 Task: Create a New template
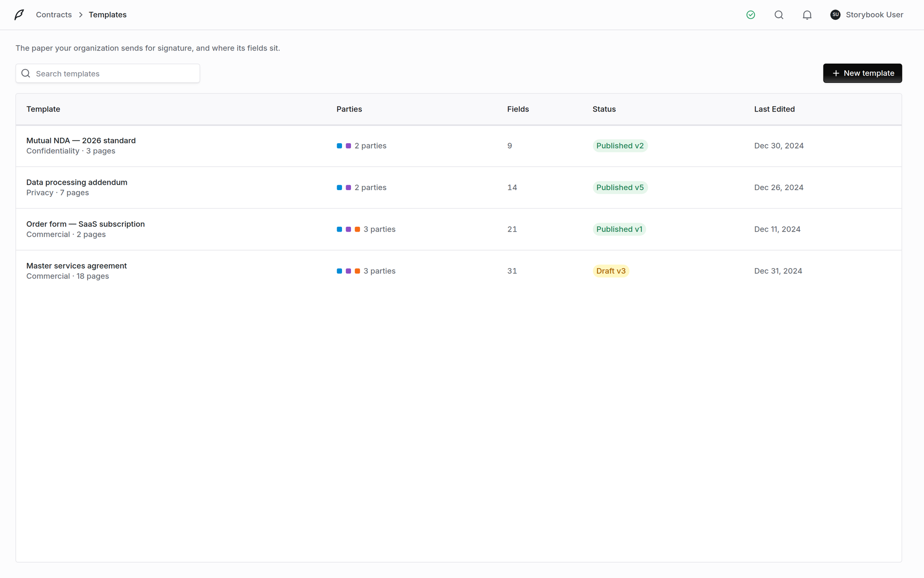coord(862,73)
